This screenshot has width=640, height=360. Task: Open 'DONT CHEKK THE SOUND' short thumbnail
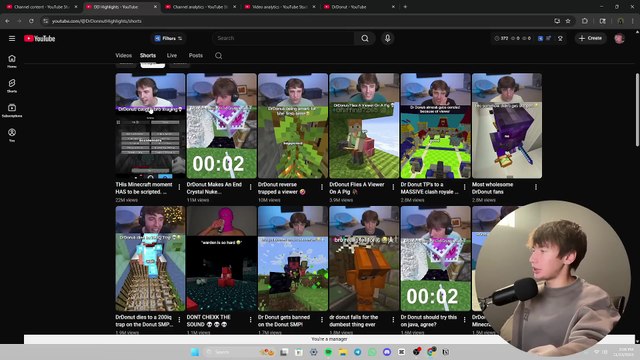point(222,258)
